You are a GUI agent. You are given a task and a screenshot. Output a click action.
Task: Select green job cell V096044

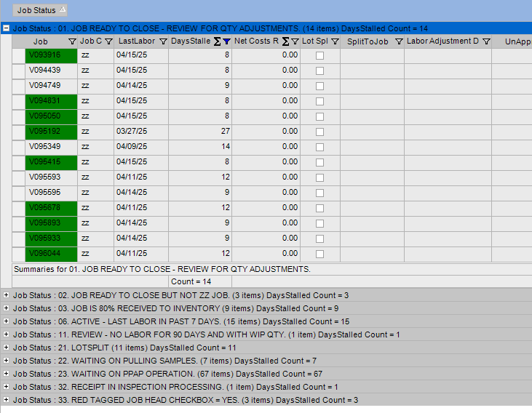pyautogui.click(x=51, y=254)
